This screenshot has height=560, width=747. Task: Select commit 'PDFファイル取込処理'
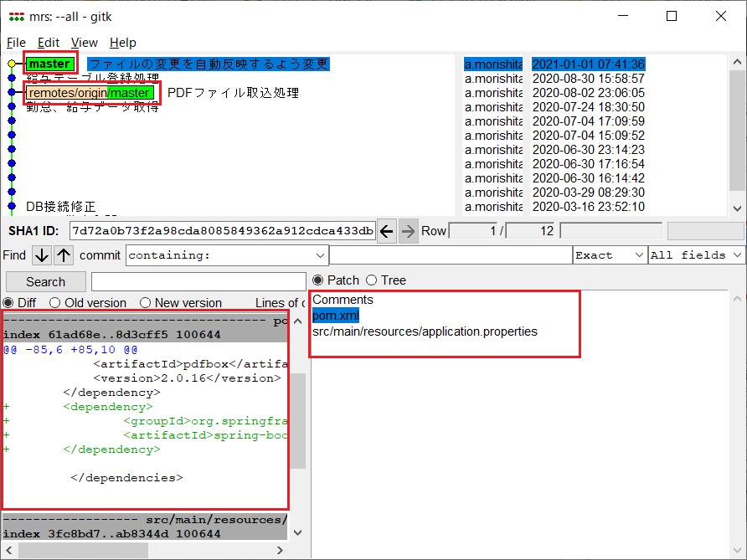[x=233, y=93]
